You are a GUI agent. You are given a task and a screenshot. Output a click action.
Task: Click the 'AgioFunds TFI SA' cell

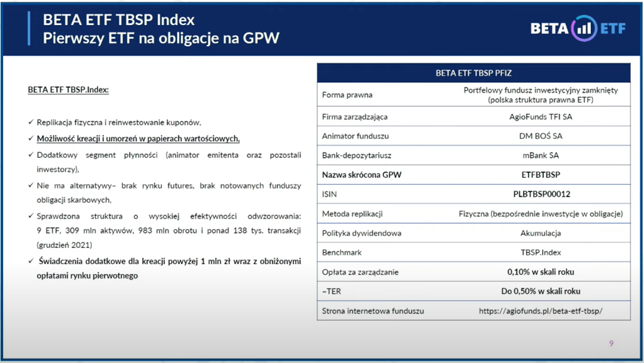[x=541, y=117]
